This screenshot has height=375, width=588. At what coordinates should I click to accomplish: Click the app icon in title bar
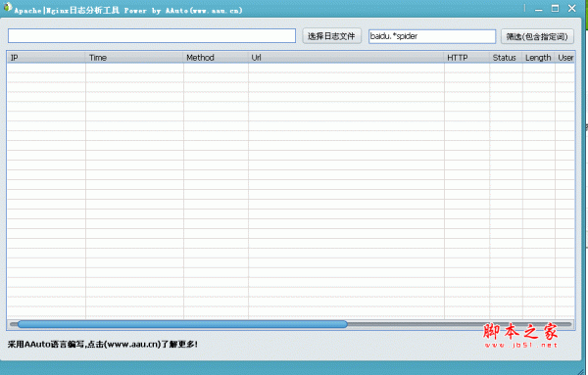click(8, 7)
